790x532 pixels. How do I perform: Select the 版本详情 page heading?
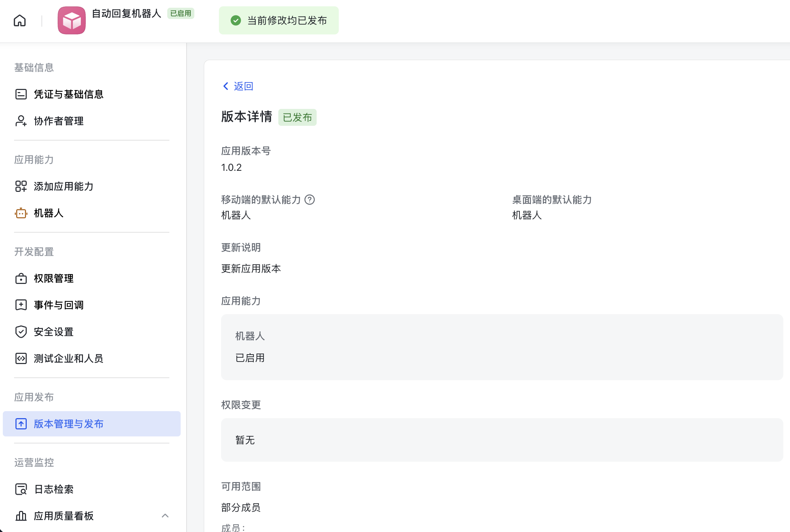click(247, 117)
